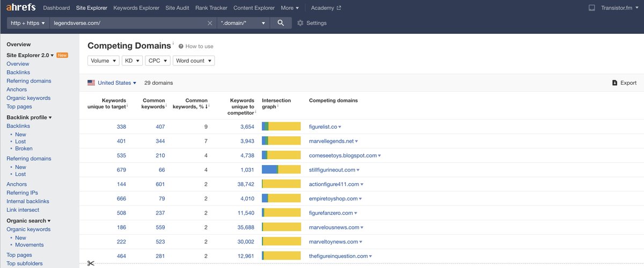Open Referring domains in sidebar
Viewport: 644px width, 268px height.
point(29,81)
